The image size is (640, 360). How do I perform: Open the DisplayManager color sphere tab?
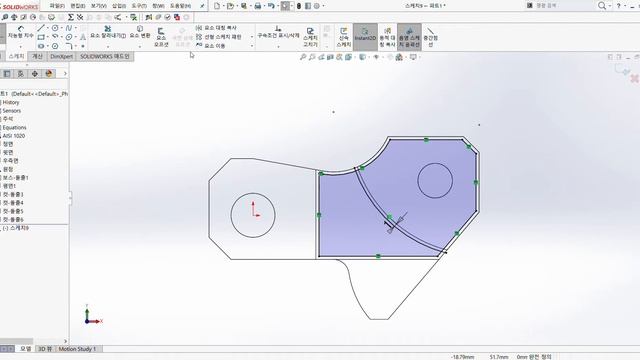pos(49,73)
